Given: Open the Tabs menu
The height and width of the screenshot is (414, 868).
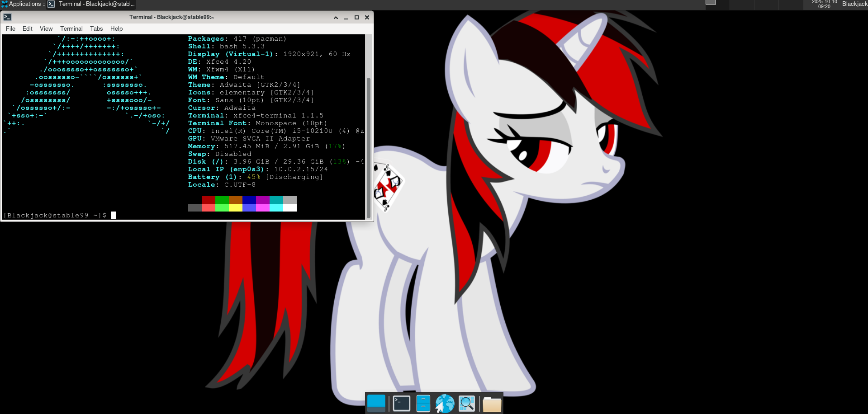Looking at the screenshot, I should coord(96,28).
